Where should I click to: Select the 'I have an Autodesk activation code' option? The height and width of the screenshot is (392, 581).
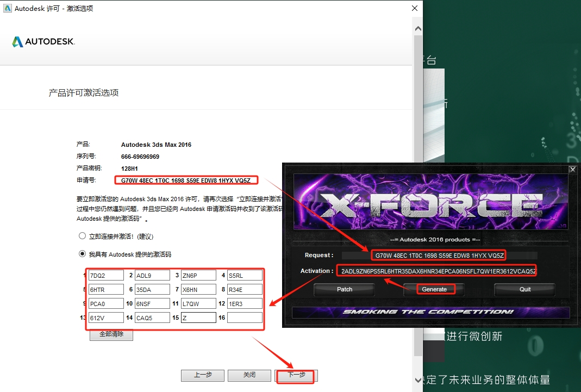(82, 254)
